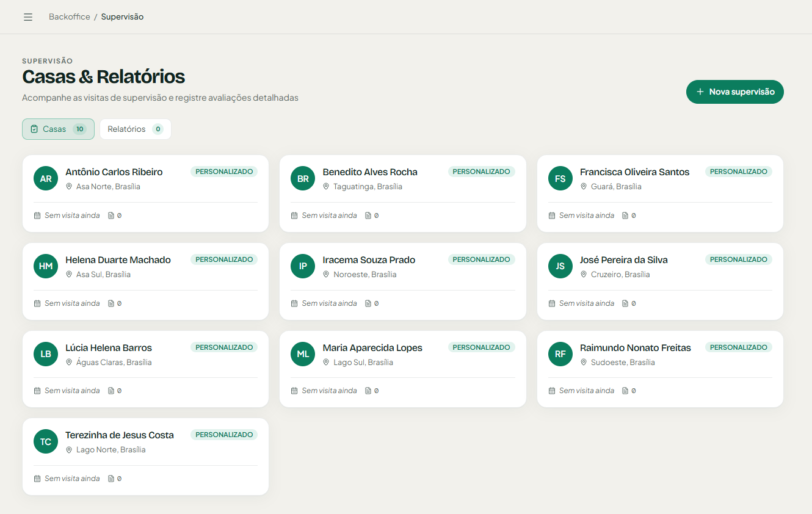Click the report document icon on Francisca Oliveira Santos's card

625,215
